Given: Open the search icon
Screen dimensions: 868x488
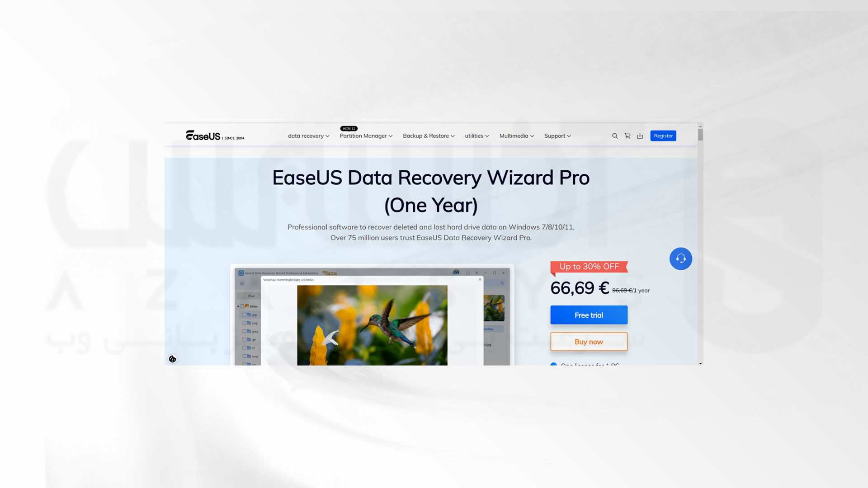Looking at the screenshot, I should (x=615, y=136).
